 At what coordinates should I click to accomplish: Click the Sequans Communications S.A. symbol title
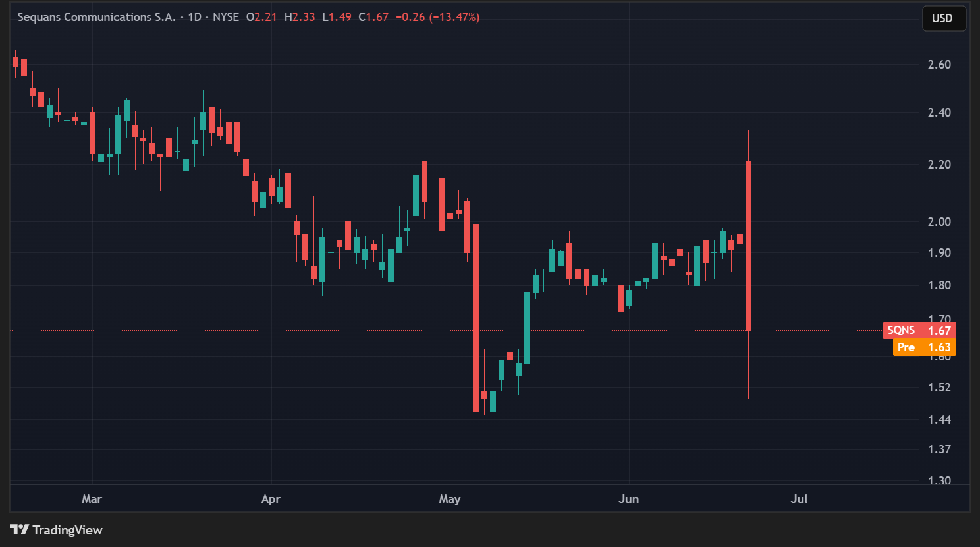coord(96,17)
